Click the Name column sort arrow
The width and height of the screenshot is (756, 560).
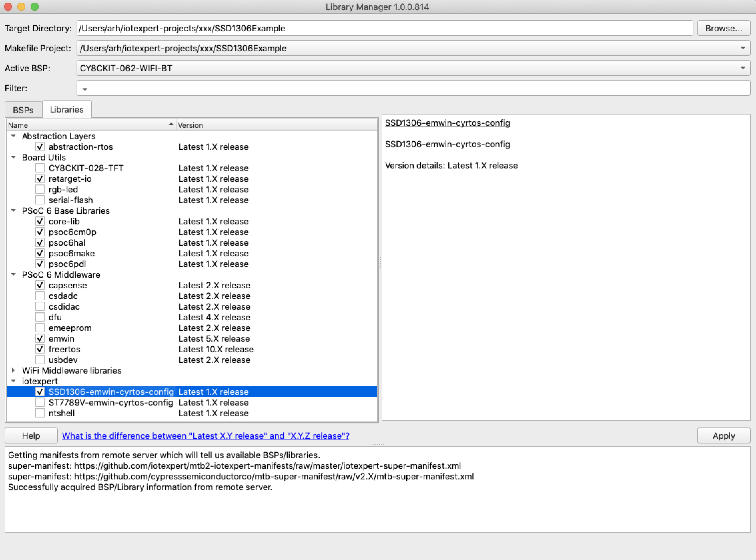tap(171, 125)
